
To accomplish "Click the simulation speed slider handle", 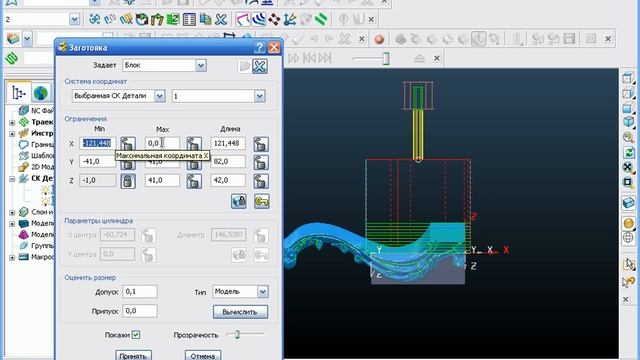I will point(386,58).
